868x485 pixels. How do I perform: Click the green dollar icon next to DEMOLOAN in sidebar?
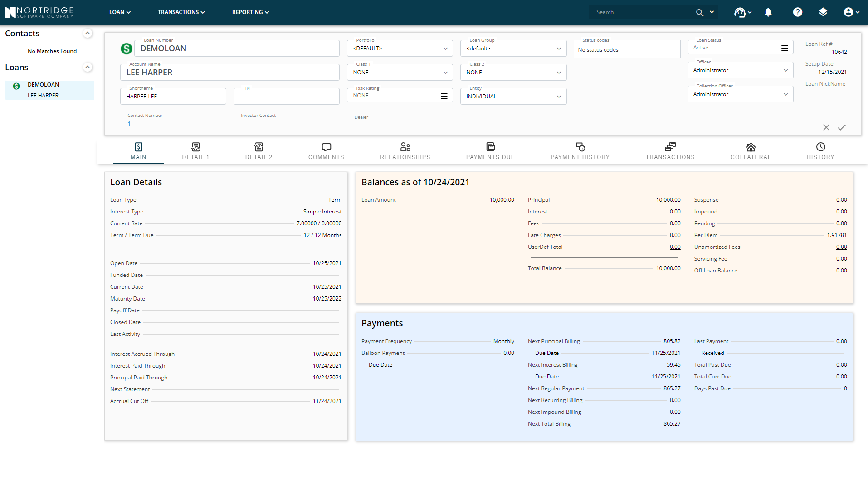tap(16, 86)
